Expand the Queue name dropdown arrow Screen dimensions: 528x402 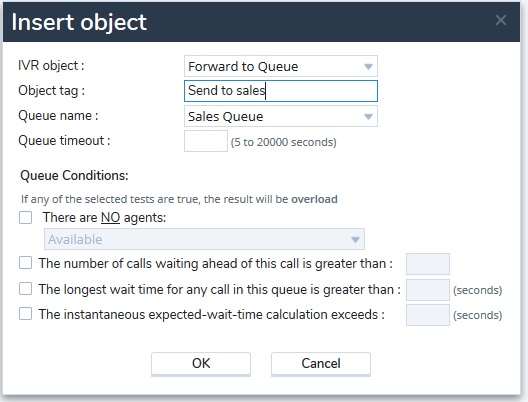coord(368,116)
